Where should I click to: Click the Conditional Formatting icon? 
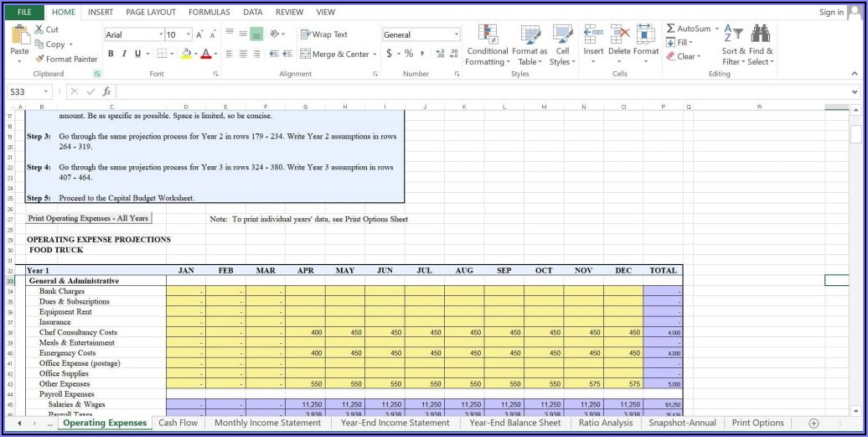[487, 34]
